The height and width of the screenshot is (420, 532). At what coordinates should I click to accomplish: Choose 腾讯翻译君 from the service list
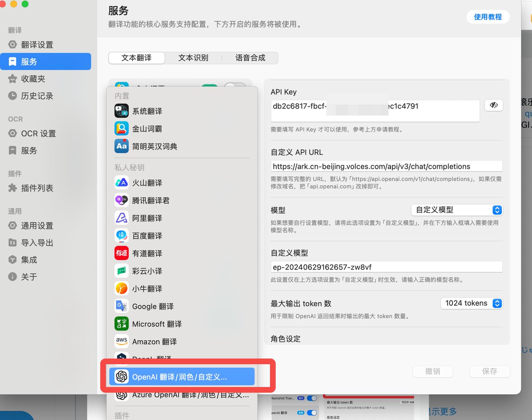(182, 200)
